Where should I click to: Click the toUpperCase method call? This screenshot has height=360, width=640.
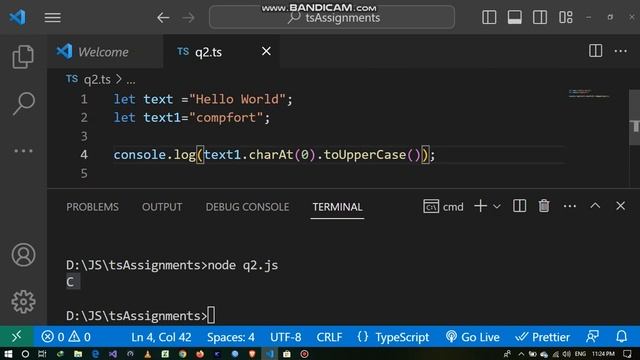point(364,155)
